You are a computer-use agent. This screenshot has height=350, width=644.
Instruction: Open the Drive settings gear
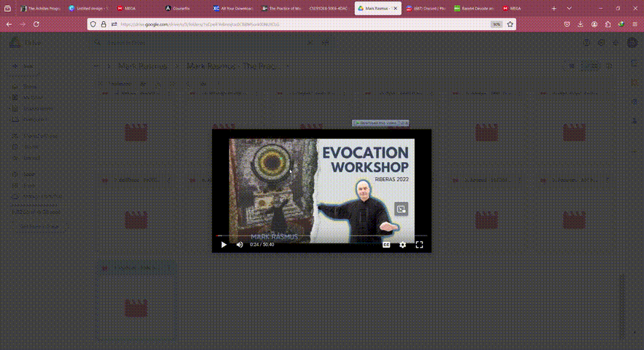[x=602, y=42]
